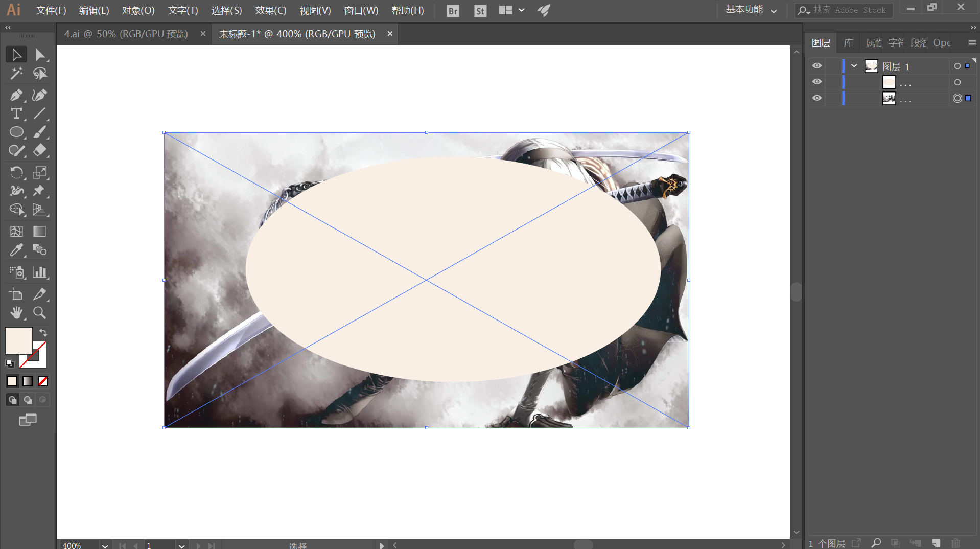
Task: Select the Magic Wand tool
Action: click(x=16, y=74)
